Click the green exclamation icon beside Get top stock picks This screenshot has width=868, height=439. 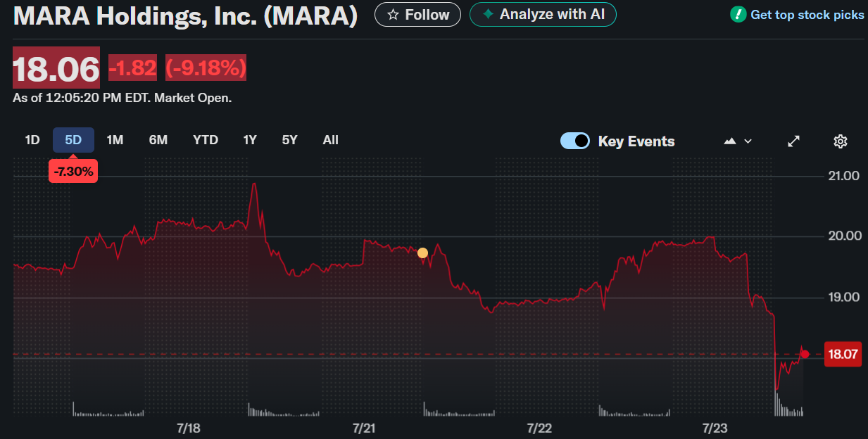738,14
